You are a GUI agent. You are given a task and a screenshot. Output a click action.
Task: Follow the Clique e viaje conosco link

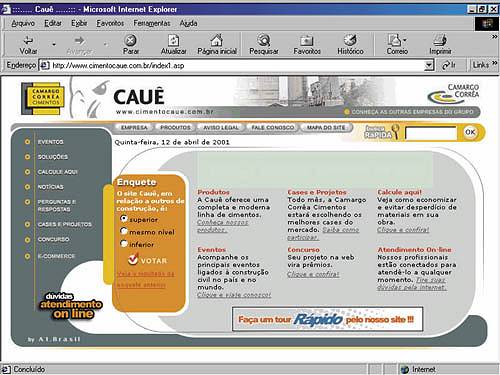[234, 295]
